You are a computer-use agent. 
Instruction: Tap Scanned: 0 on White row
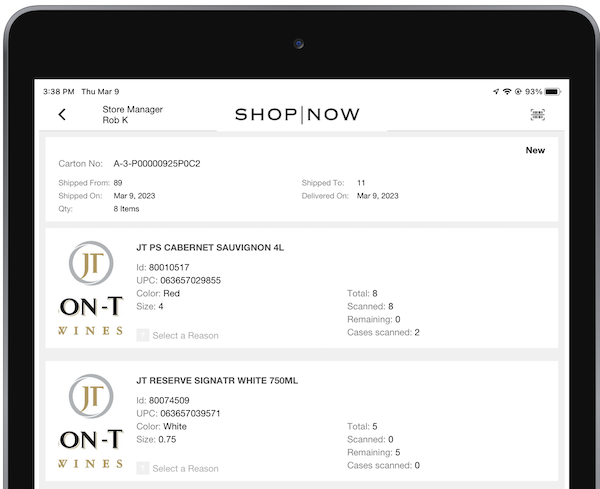(370, 440)
